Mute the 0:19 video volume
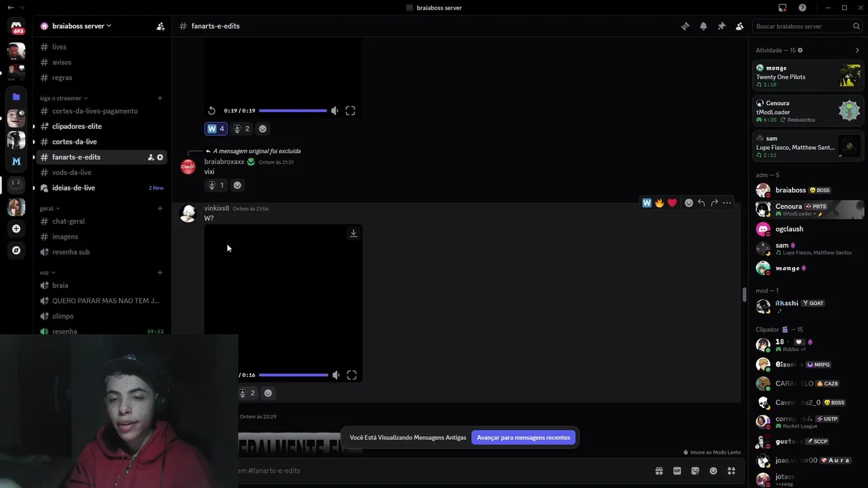The image size is (868, 488). point(335,110)
